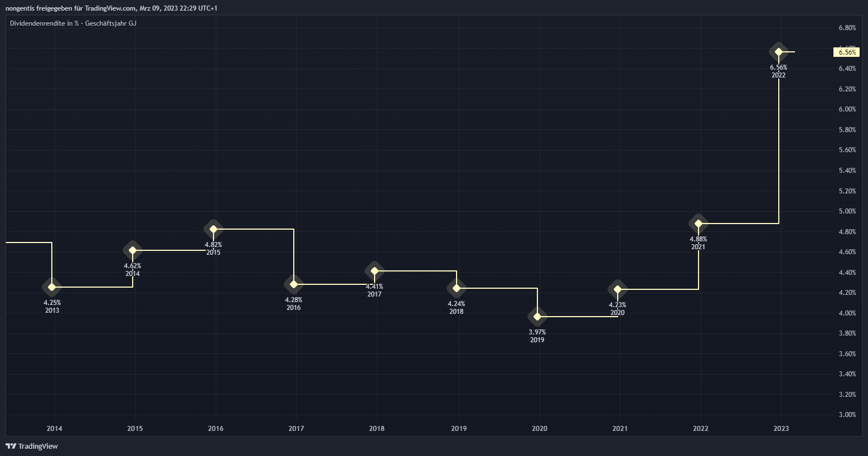Click the 2020 diamond marker at 4.23%
Screen dimensions: 868x456
tap(618, 289)
